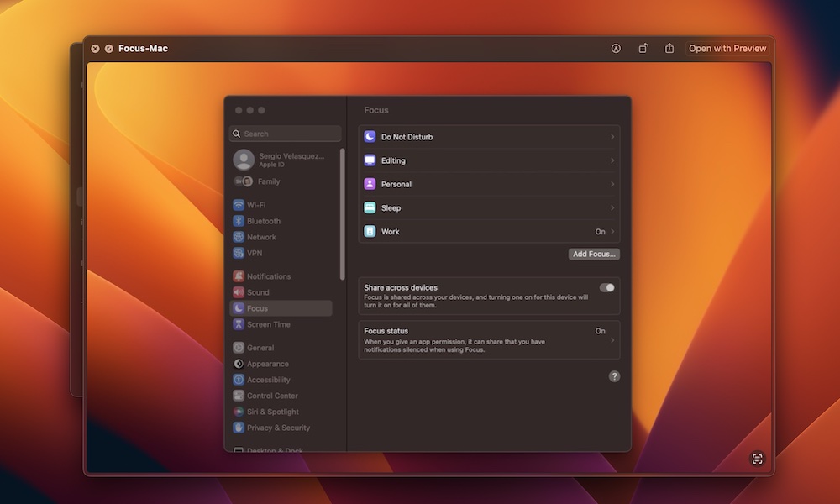This screenshot has height=504, width=840.
Task: Expand Do Not Disturb row chevron
Action: pyautogui.click(x=612, y=137)
